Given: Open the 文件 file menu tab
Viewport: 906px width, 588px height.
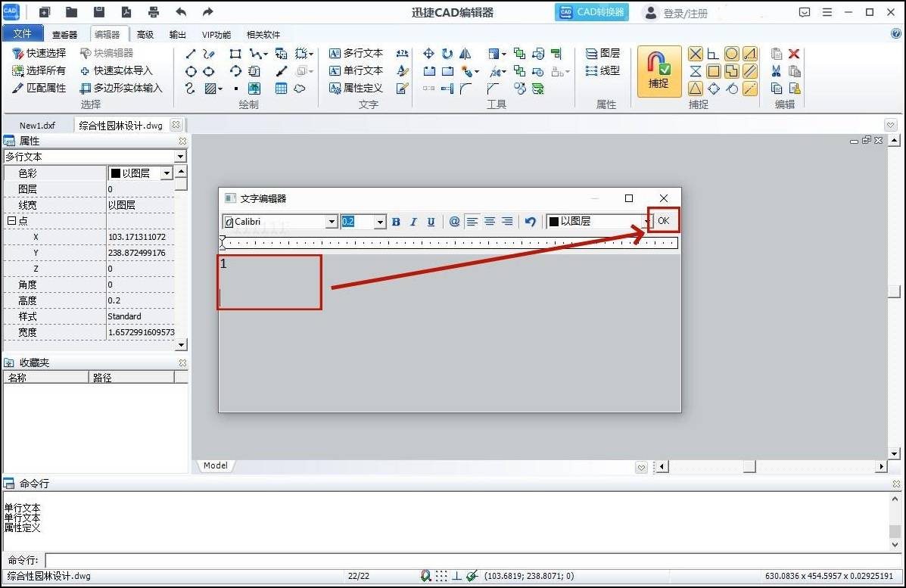Looking at the screenshot, I should 23,33.
